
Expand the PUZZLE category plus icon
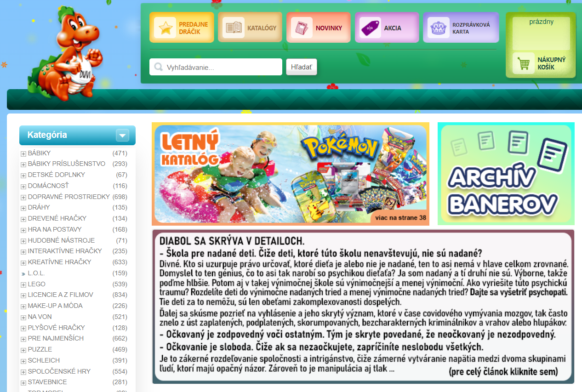[23, 350]
